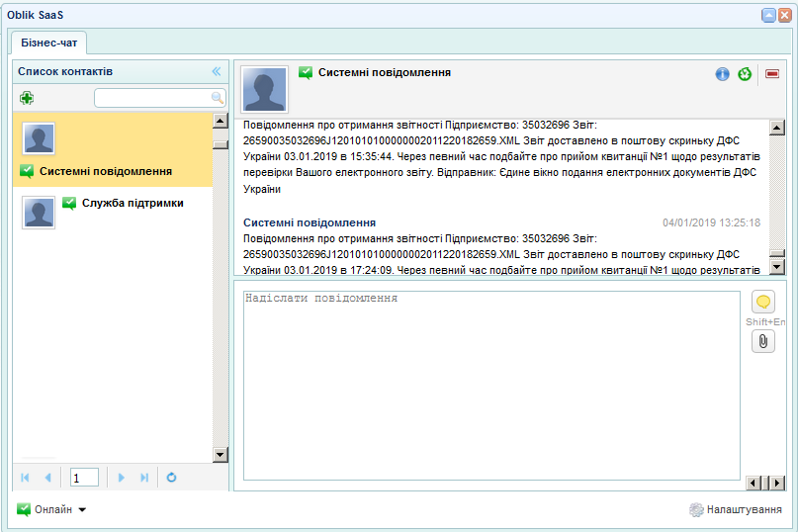Maximize the Oblik SaaS window

768,15
